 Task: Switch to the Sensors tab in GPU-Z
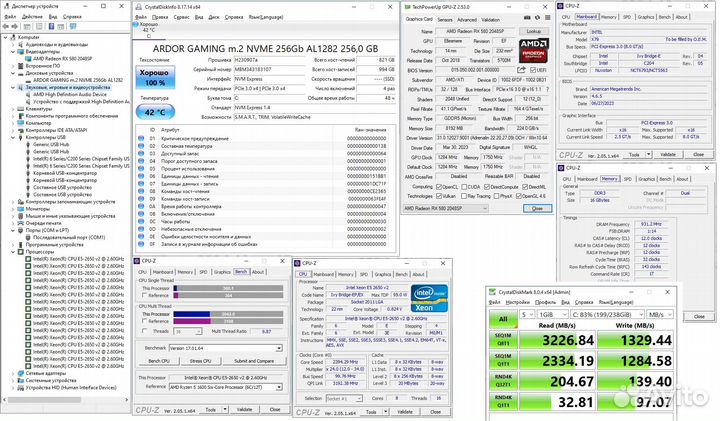click(x=444, y=20)
